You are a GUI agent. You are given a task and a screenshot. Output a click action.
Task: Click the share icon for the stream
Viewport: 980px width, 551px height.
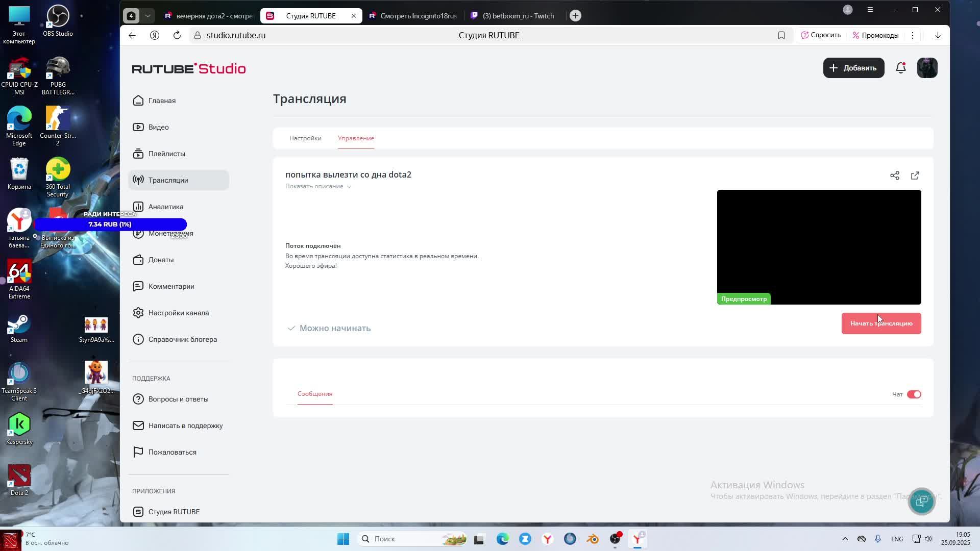894,176
